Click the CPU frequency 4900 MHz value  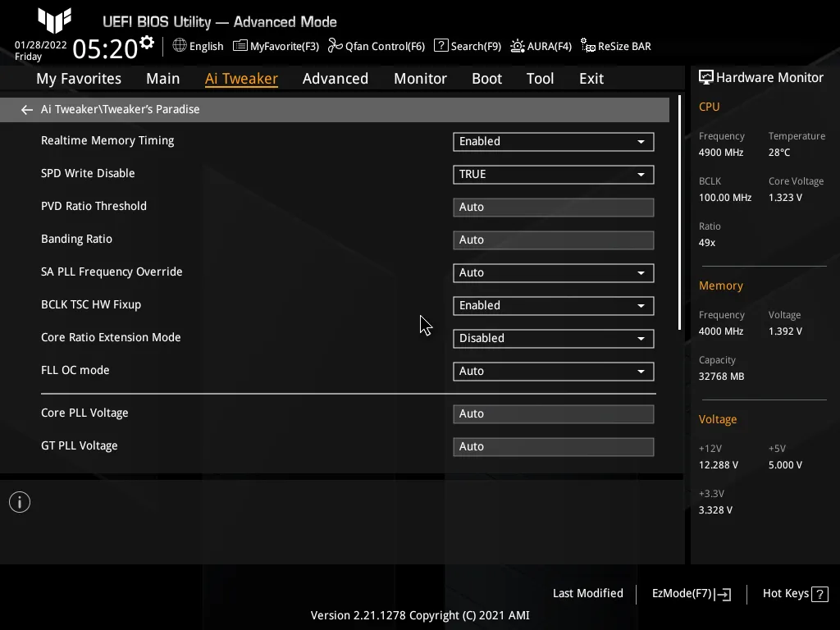(x=721, y=153)
